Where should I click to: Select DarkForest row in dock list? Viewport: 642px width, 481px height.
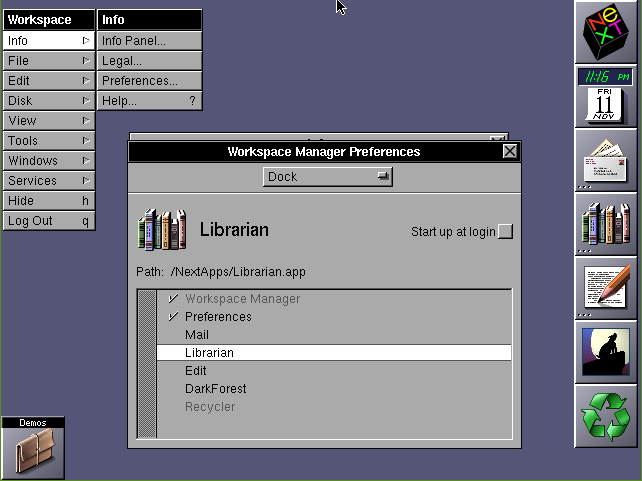334,389
